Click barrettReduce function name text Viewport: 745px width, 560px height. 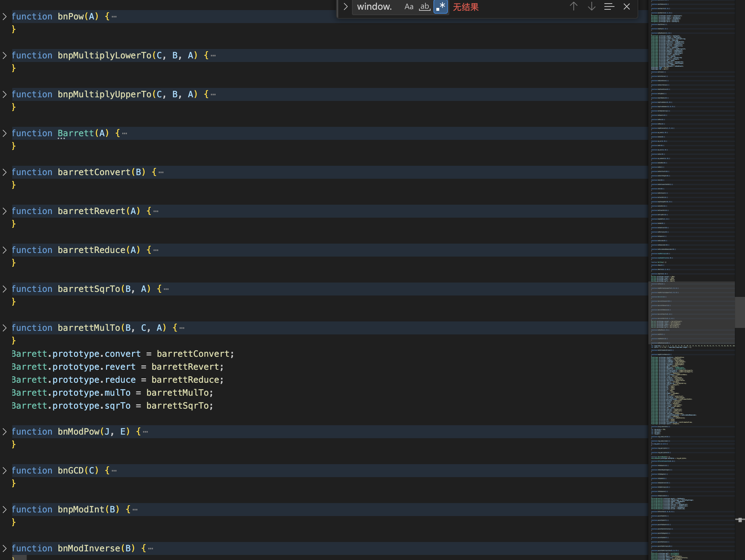[x=91, y=250]
